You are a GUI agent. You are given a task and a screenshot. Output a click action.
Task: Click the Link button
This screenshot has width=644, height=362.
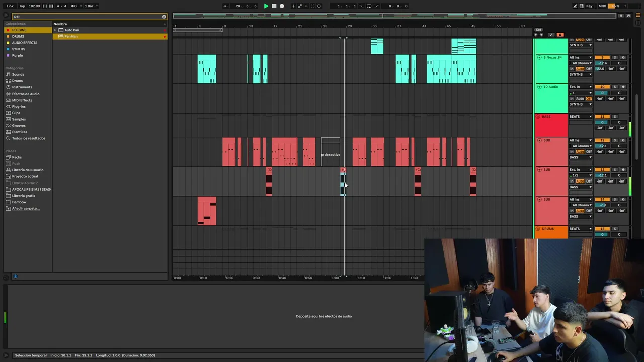[x=10, y=6]
